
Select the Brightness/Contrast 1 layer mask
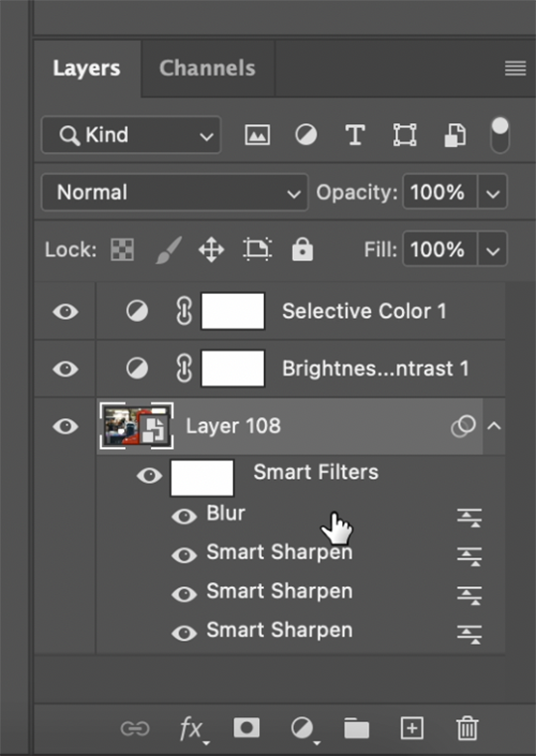232,369
